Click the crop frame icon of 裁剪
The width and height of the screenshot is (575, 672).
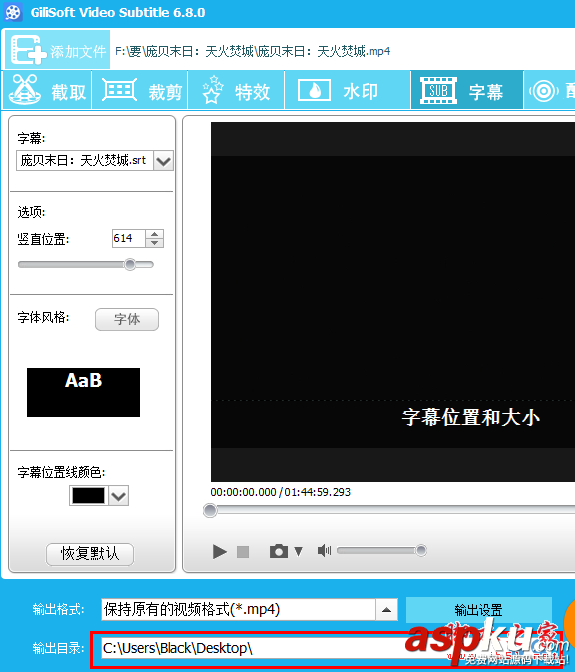(x=119, y=90)
